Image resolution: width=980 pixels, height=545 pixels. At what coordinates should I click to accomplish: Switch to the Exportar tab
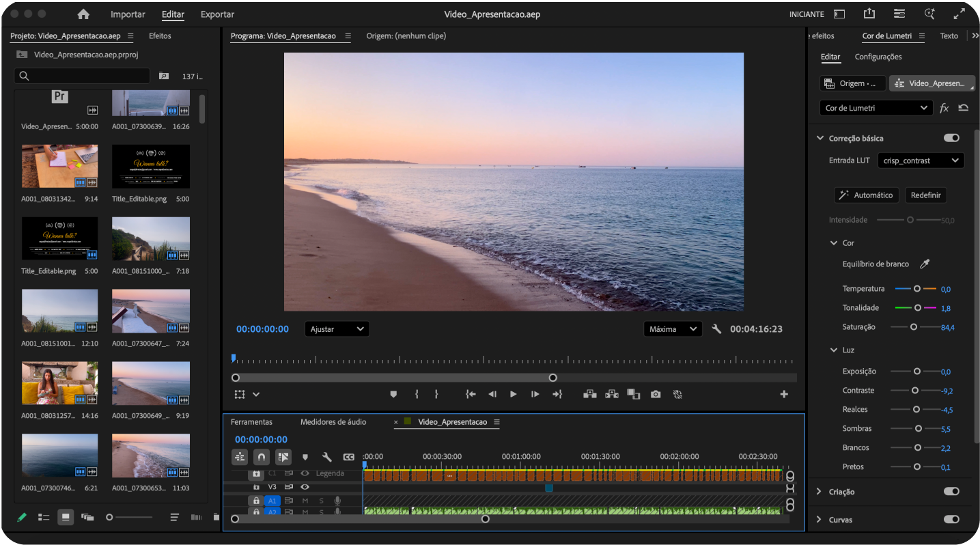point(217,14)
